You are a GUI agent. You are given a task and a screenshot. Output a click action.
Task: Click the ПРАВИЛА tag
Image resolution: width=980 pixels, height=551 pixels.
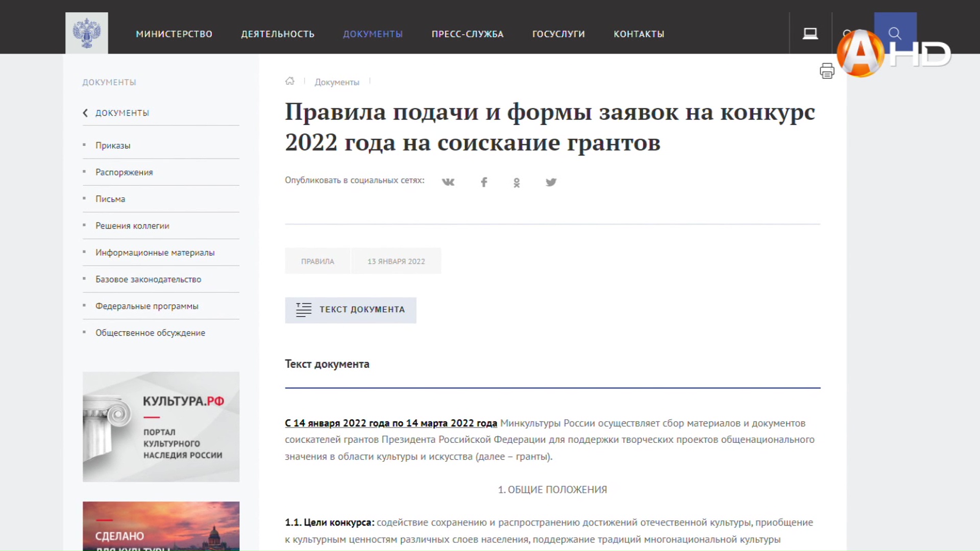point(317,261)
